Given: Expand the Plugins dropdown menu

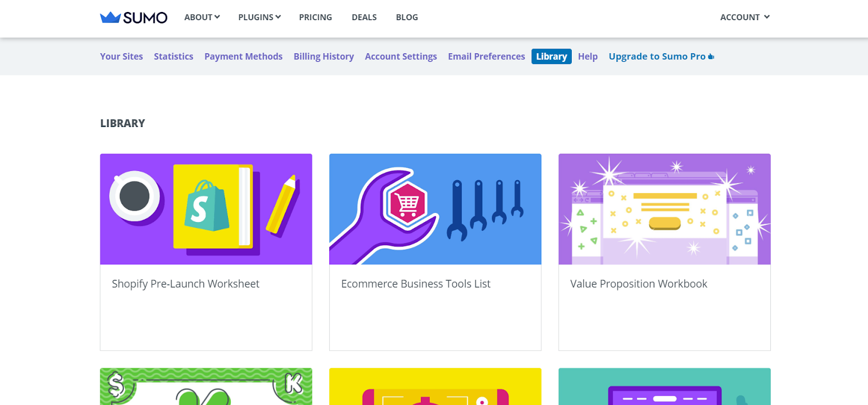Looking at the screenshot, I should 259,17.
